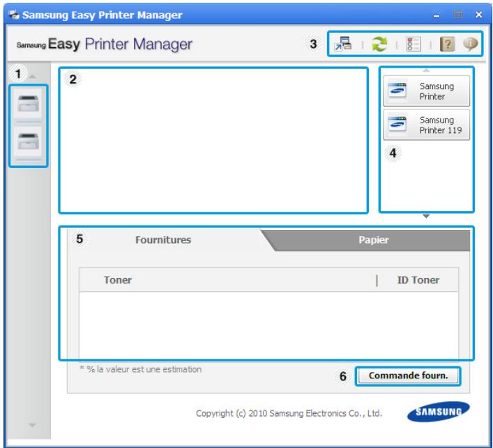Select the second printer thumbnail in the left list
Viewport: 493px width, 448px height.
[x=28, y=141]
